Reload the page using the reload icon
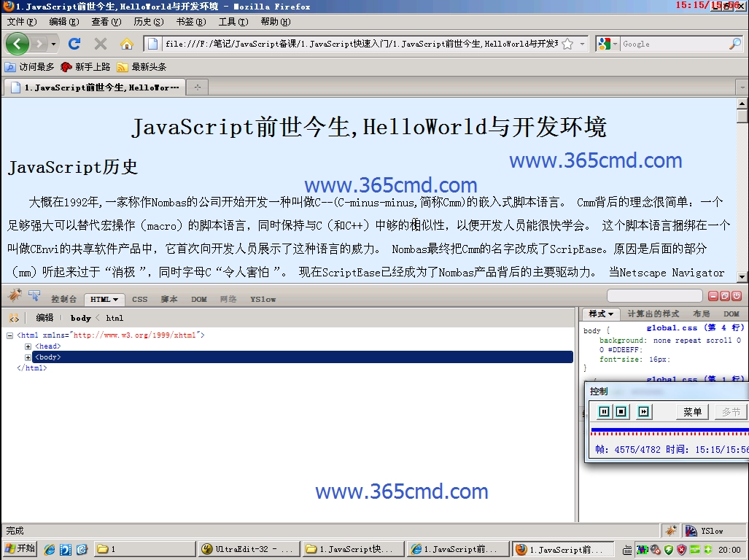749x560 pixels. pos(75,43)
